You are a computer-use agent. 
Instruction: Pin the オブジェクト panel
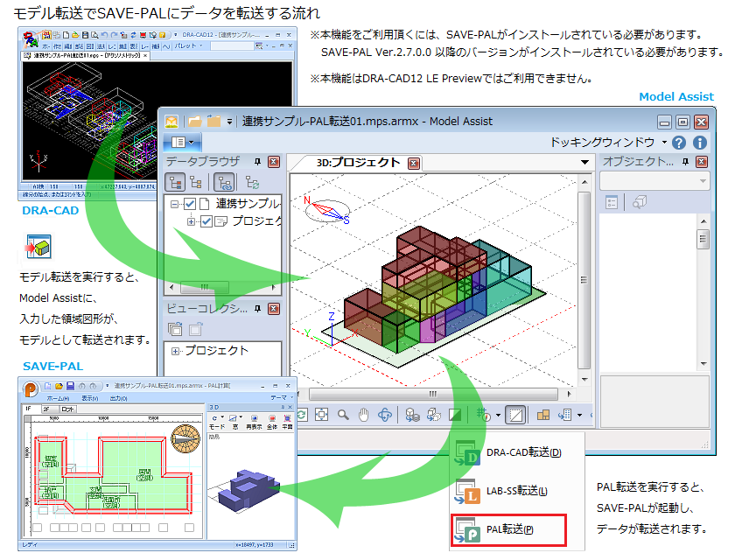[685, 162]
